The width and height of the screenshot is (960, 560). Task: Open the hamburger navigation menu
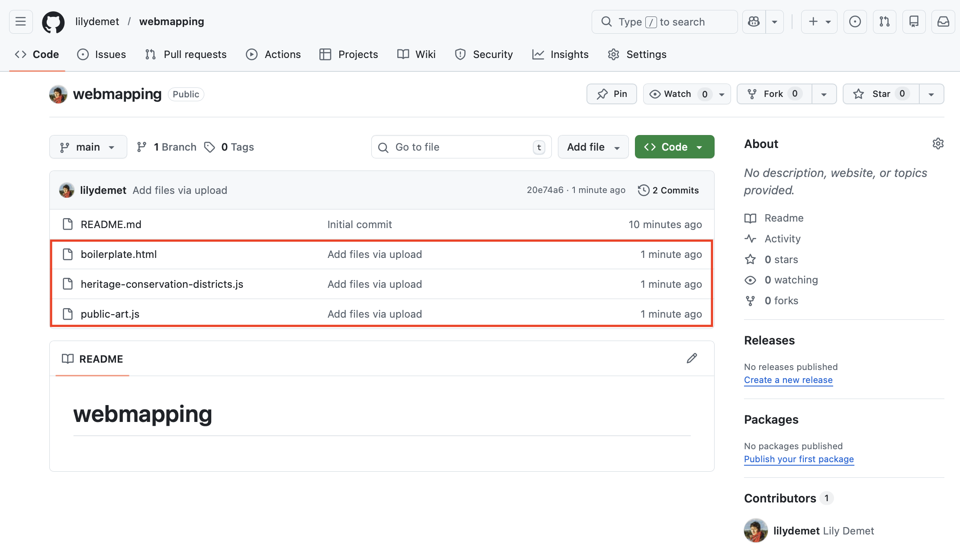tap(21, 22)
